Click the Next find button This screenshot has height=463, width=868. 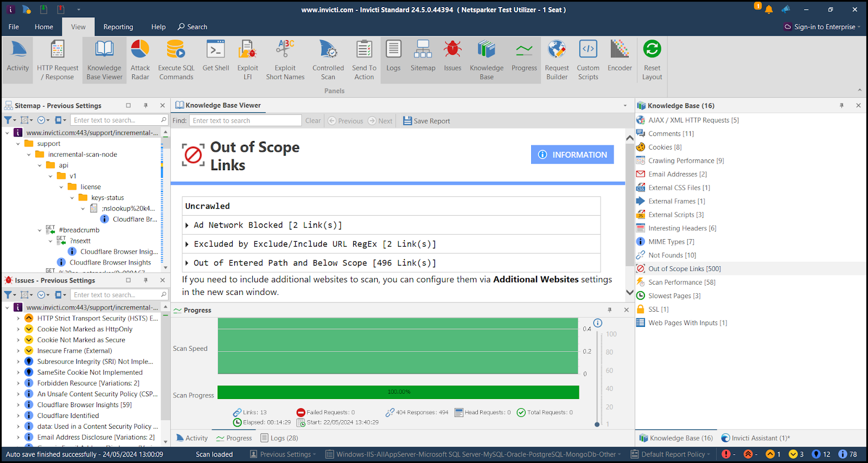380,121
